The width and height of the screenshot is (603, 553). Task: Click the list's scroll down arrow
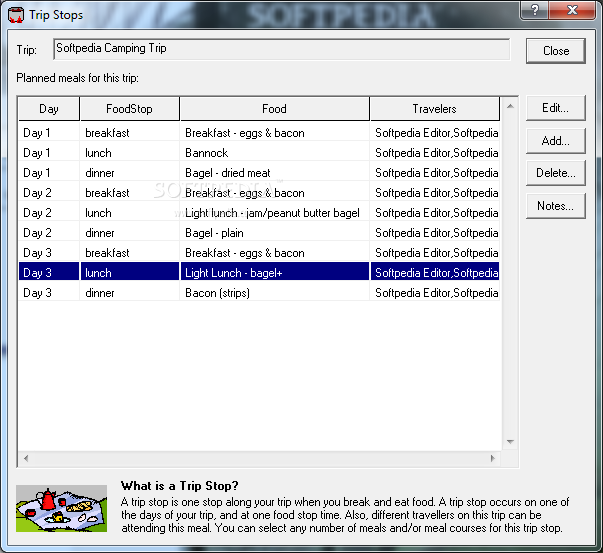click(510, 441)
